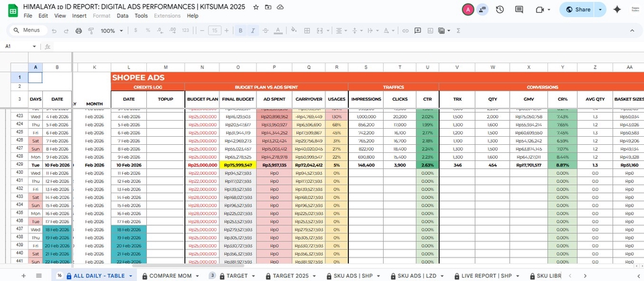Insert a link
Image resolution: width=644 pixels, height=281 pixels.
pyautogui.click(x=405, y=30)
